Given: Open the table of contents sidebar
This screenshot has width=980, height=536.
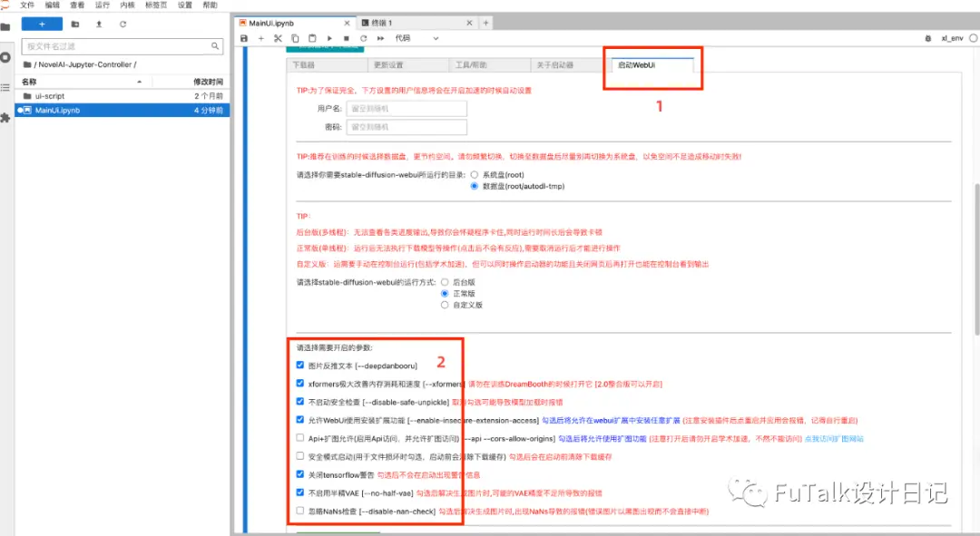Looking at the screenshot, I should [5, 87].
